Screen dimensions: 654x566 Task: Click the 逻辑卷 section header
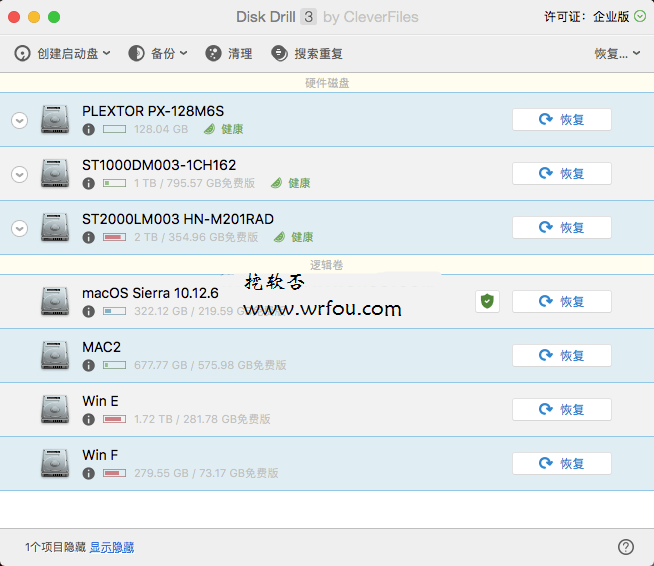(x=327, y=265)
